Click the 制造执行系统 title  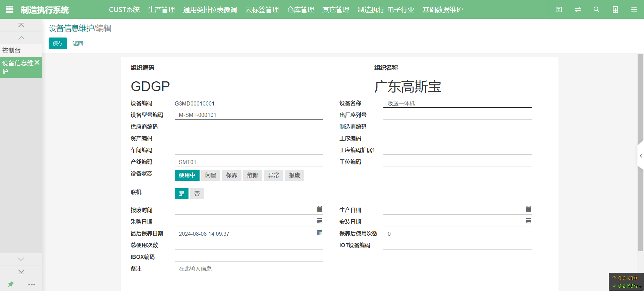pyautogui.click(x=45, y=10)
